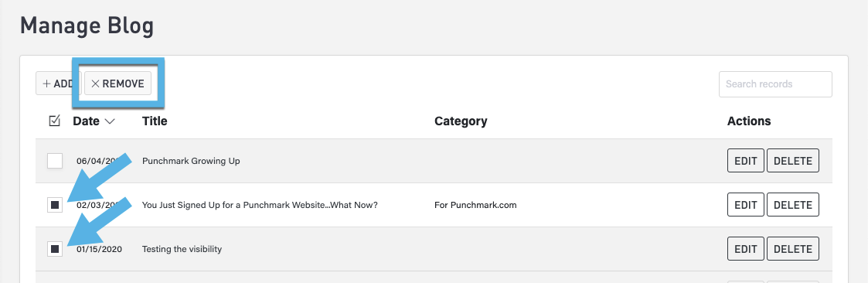Edit the Punchmark Growing Up post
Screen dimensions: 868x283
[x=746, y=161]
